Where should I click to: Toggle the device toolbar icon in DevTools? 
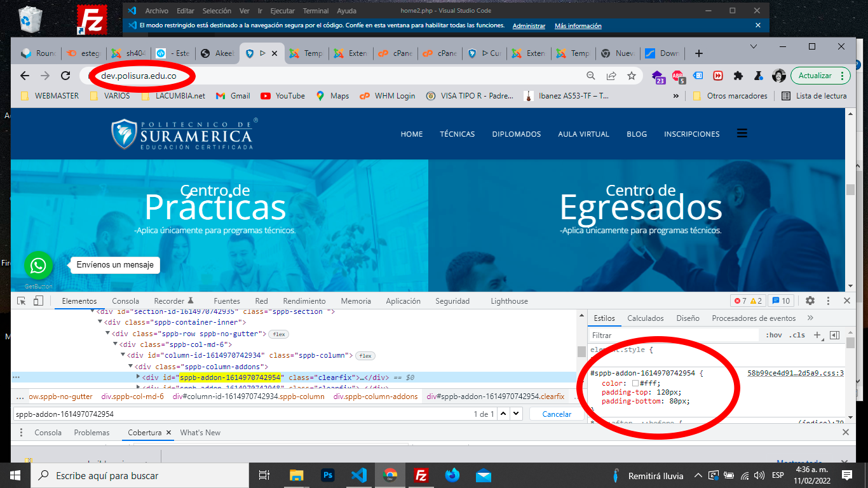(x=38, y=301)
